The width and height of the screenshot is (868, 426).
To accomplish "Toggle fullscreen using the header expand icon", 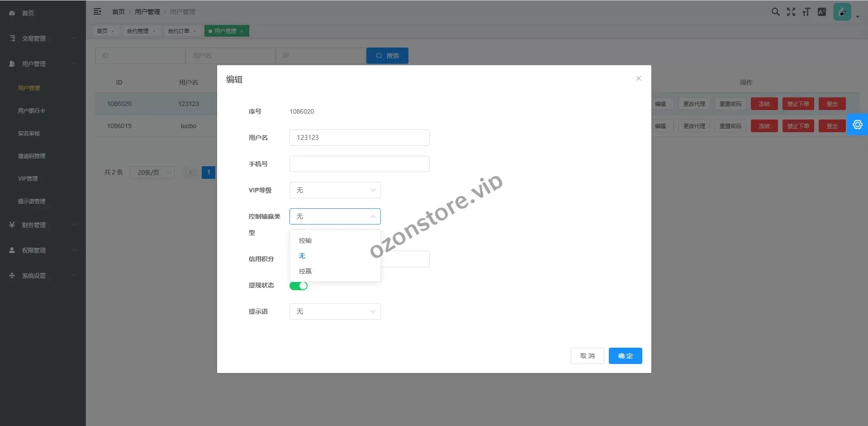I will tap(791, 12).
